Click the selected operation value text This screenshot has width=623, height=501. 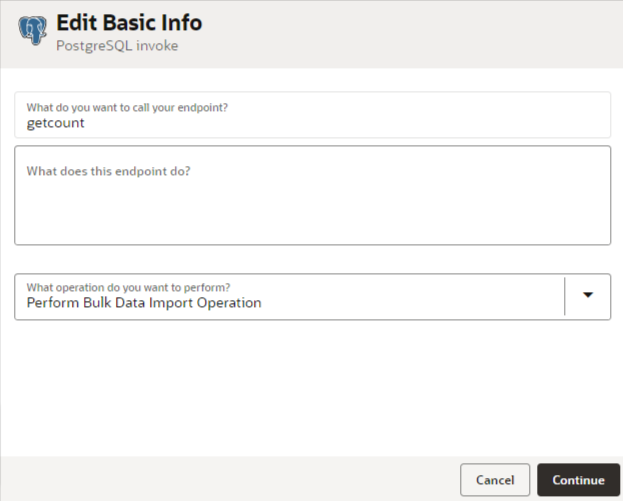pos(144,303)
